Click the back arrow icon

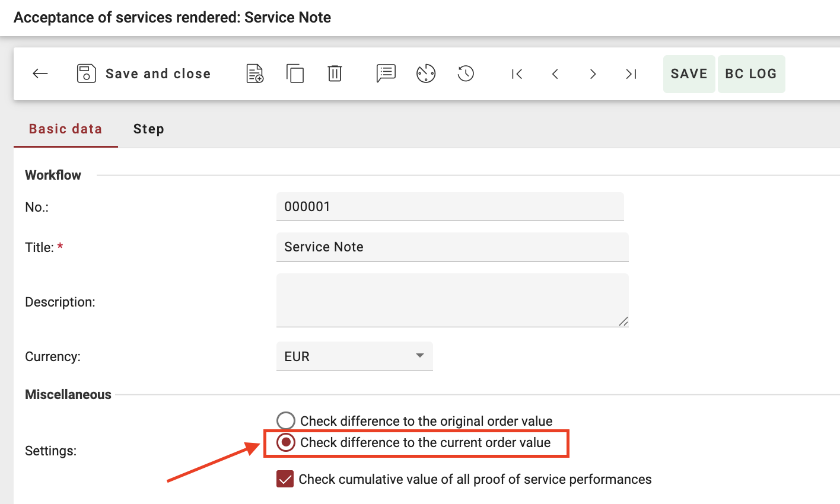(x=40, y=74)
